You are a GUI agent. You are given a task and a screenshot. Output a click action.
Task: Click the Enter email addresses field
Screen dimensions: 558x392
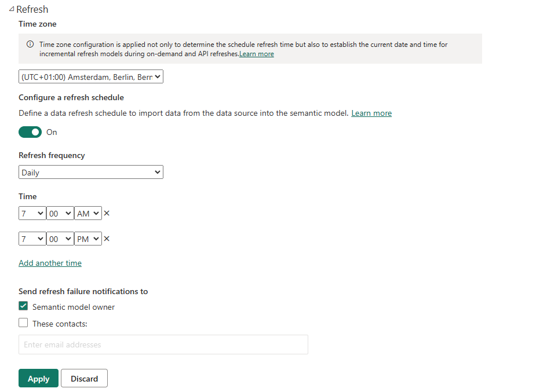[x=163, y=345]
